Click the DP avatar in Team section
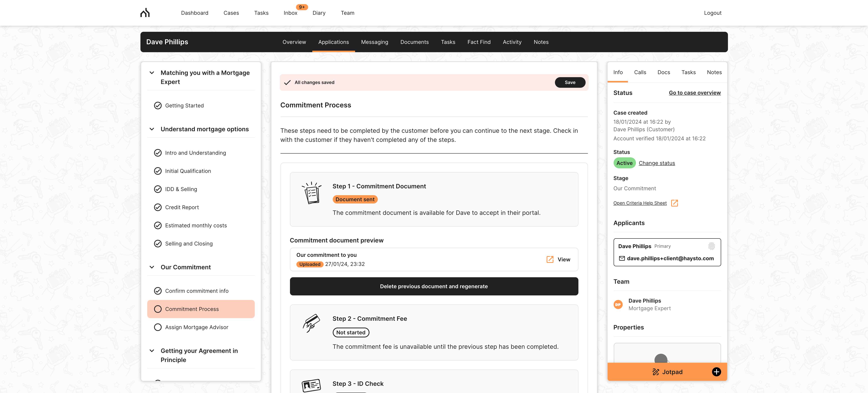The image size is (868, 393). (x=618, y=304)
